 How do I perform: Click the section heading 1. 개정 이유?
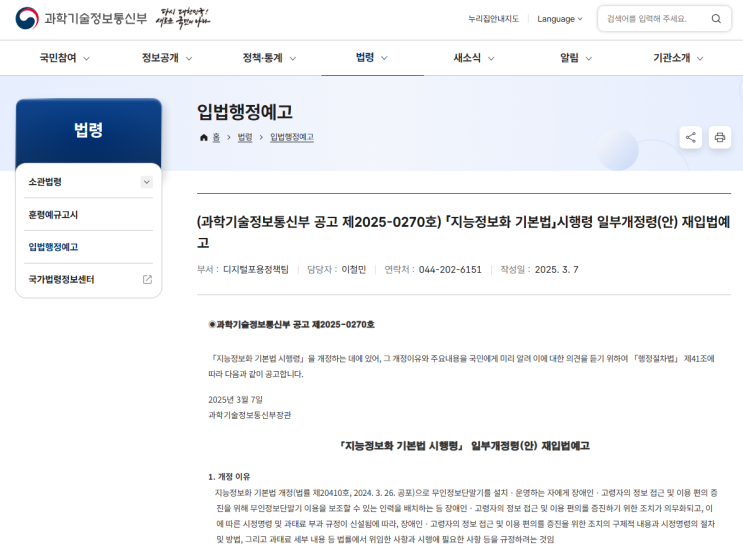(229, 477)
